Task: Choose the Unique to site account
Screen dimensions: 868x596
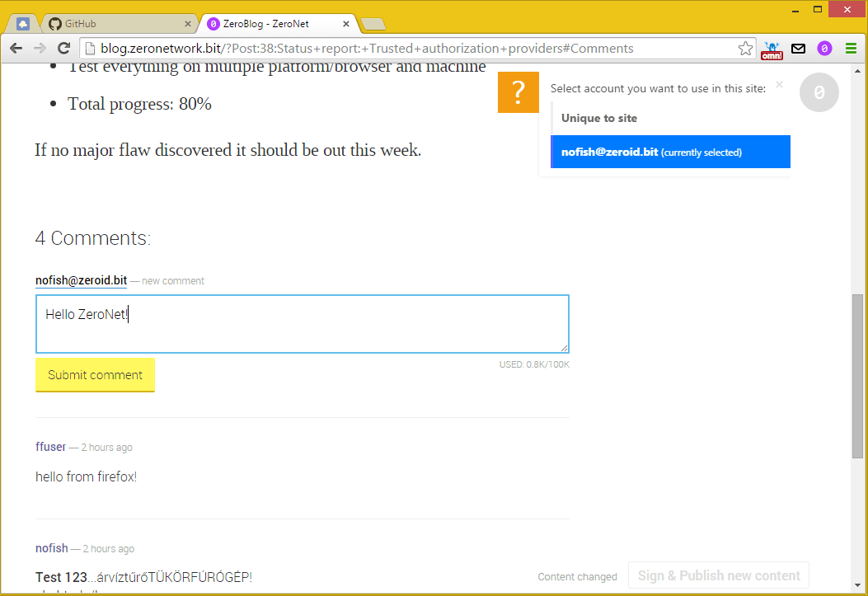Action: [670, 118]
